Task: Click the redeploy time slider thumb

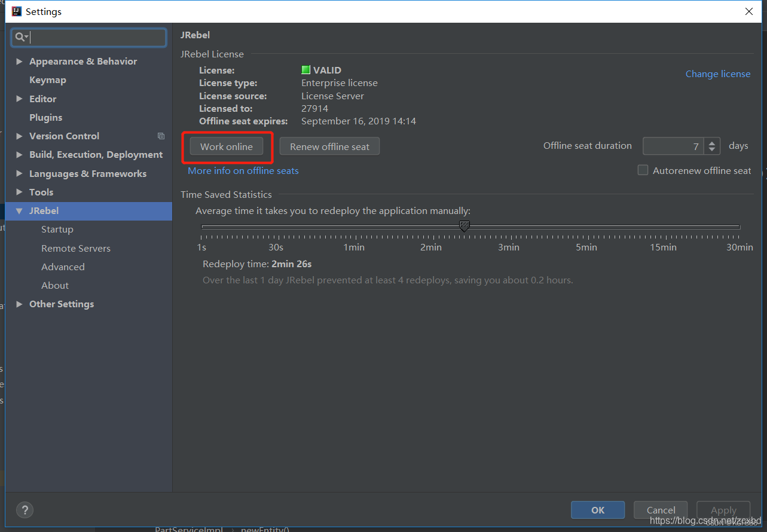Action: pos(464,226)
